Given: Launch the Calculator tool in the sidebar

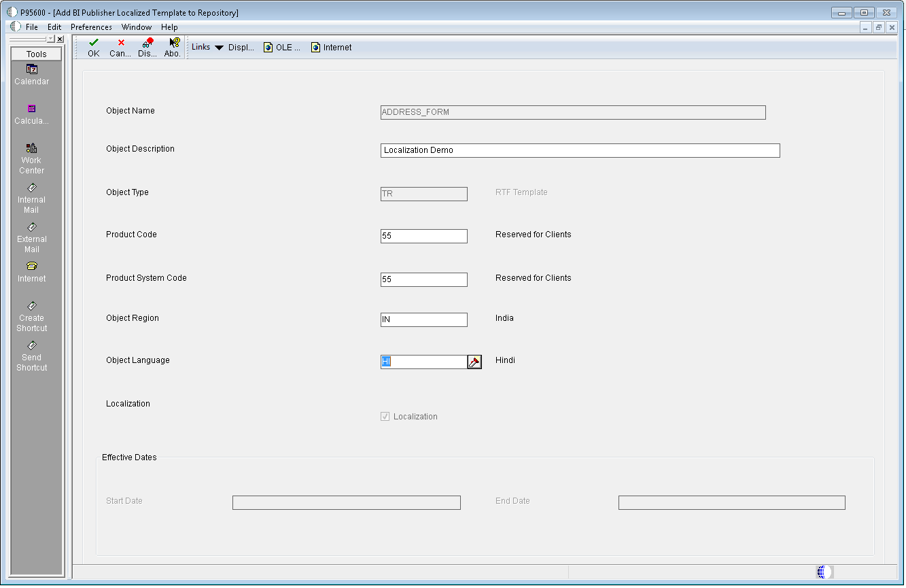Looking at the screenshot, I should click(32, 114).
